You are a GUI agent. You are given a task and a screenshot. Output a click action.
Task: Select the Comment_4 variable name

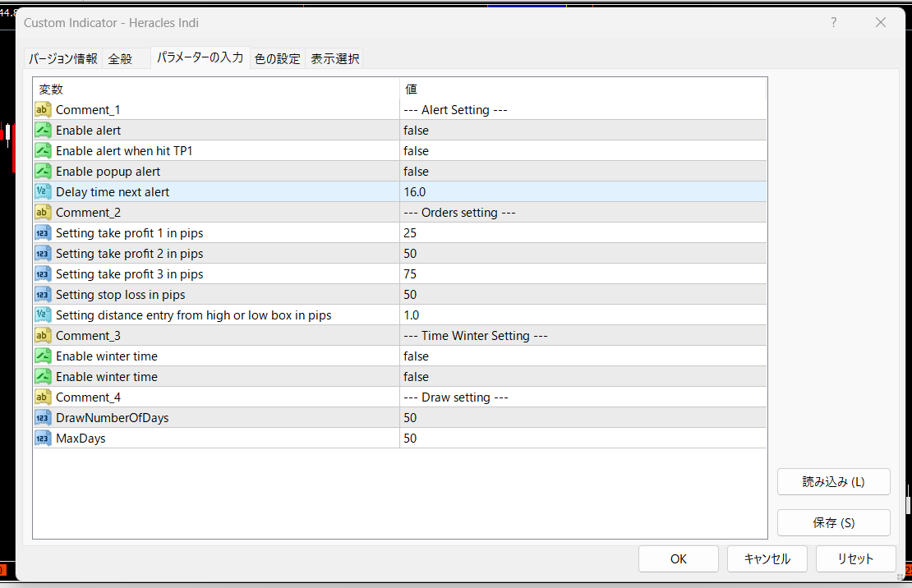pos(89,397)
